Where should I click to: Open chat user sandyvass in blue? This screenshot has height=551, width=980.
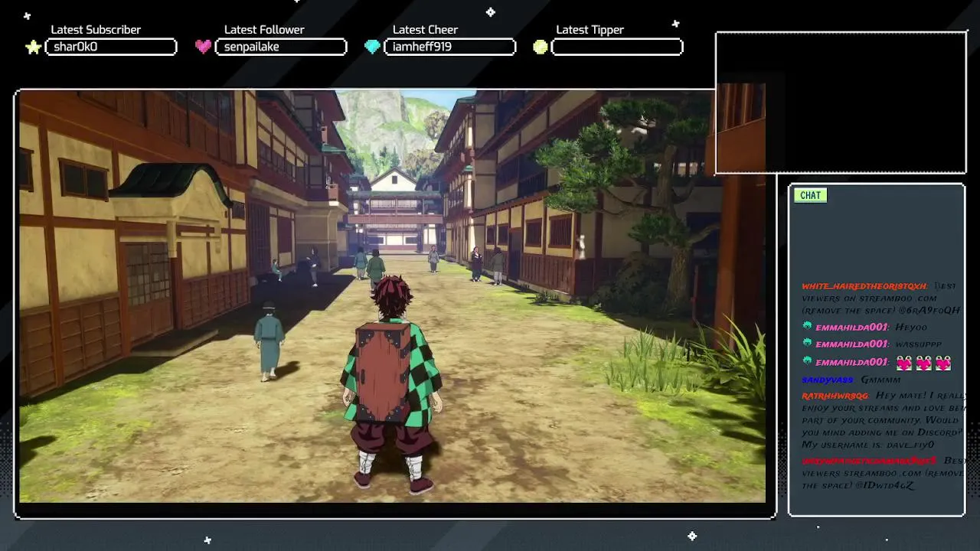828,380
